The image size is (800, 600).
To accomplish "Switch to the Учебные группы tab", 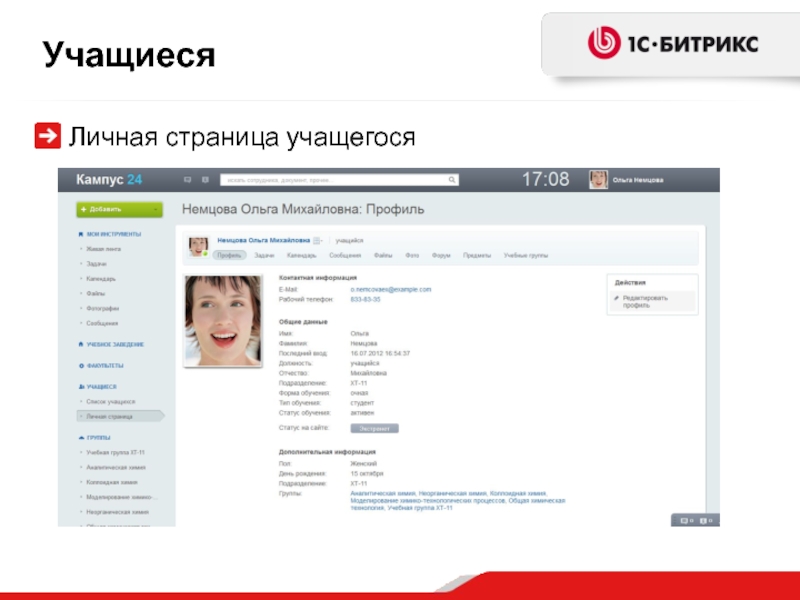I will (x=526, y=255).
